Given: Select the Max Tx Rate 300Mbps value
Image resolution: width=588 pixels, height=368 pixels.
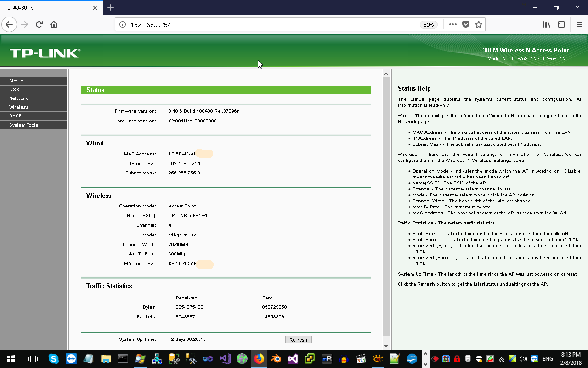Looking at the screenshot, I should (x=179, y=254).
